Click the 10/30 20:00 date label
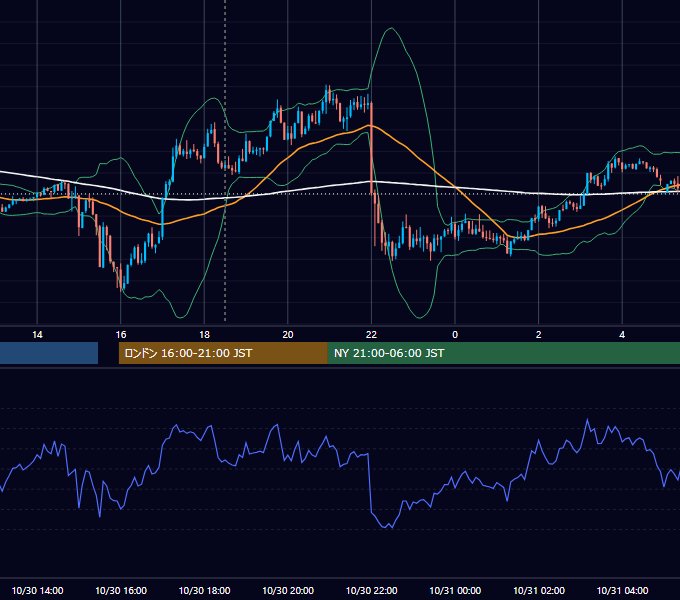This screenshot has height=600, width=680. pos(288,590)
